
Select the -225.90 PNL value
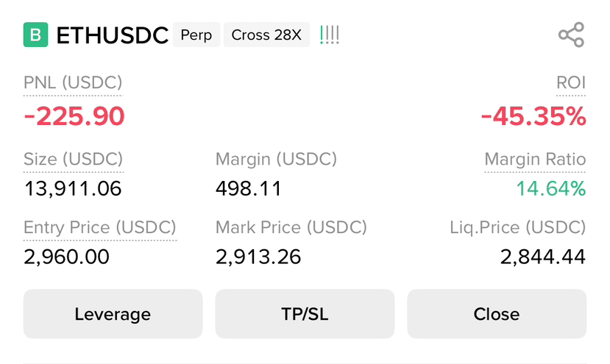(x=74, y=116)
